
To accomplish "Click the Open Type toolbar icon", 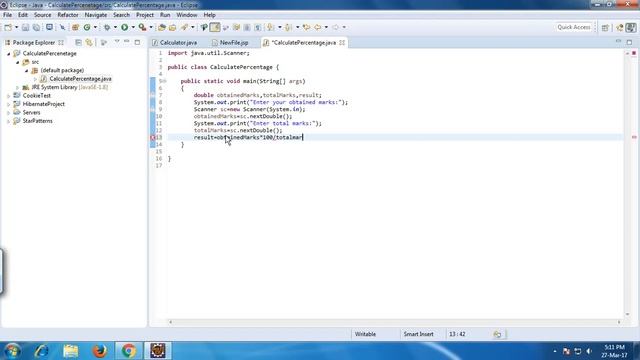I will tap(162, 27).
